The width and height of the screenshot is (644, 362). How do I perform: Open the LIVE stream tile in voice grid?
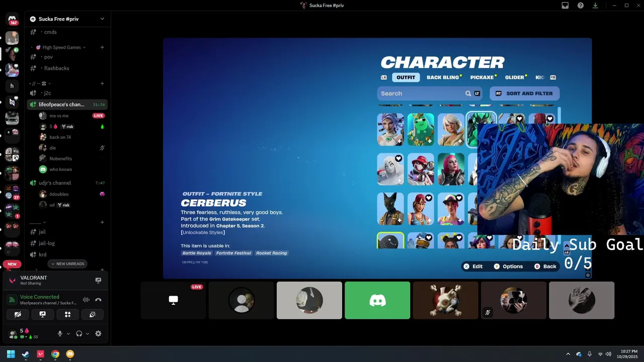(173, 300)
